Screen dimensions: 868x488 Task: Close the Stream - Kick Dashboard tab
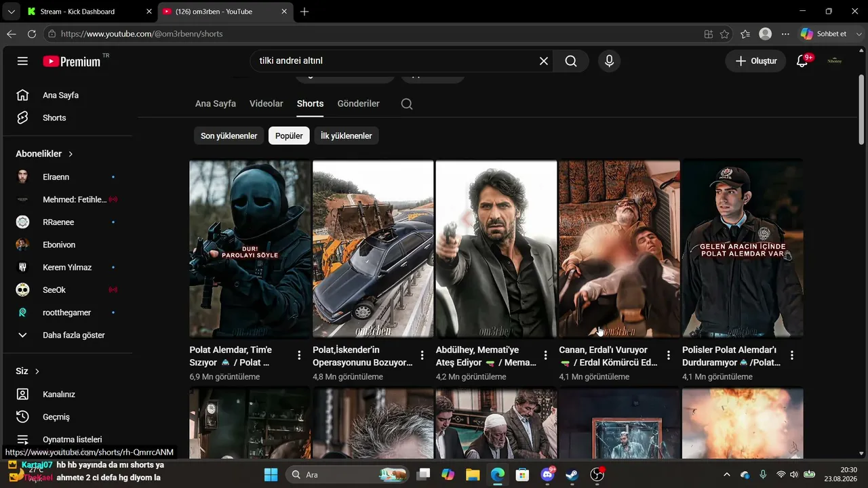point(149,12)
